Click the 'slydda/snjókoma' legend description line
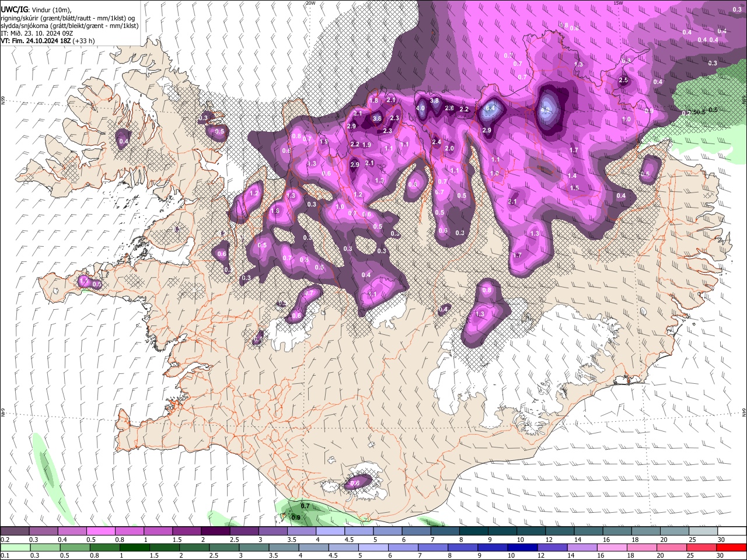This screenshot has height=560, width=747. (69, 26)
